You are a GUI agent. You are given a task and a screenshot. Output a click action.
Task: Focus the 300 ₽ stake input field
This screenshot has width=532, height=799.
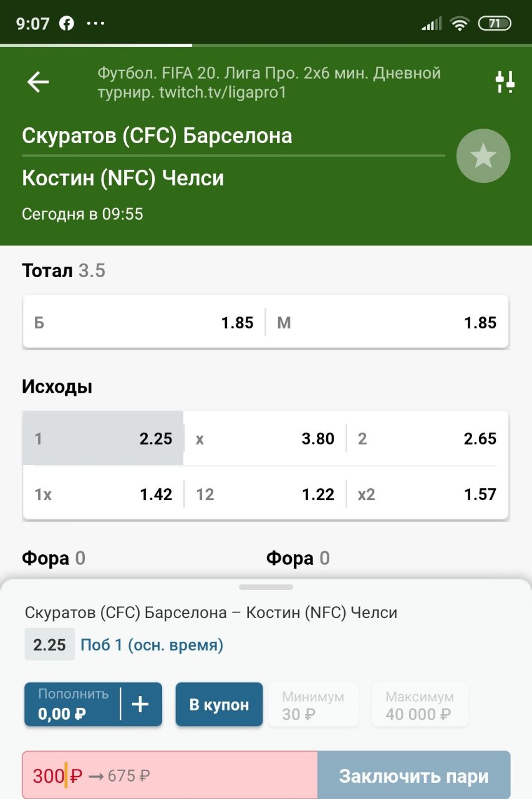coord(170,776)
